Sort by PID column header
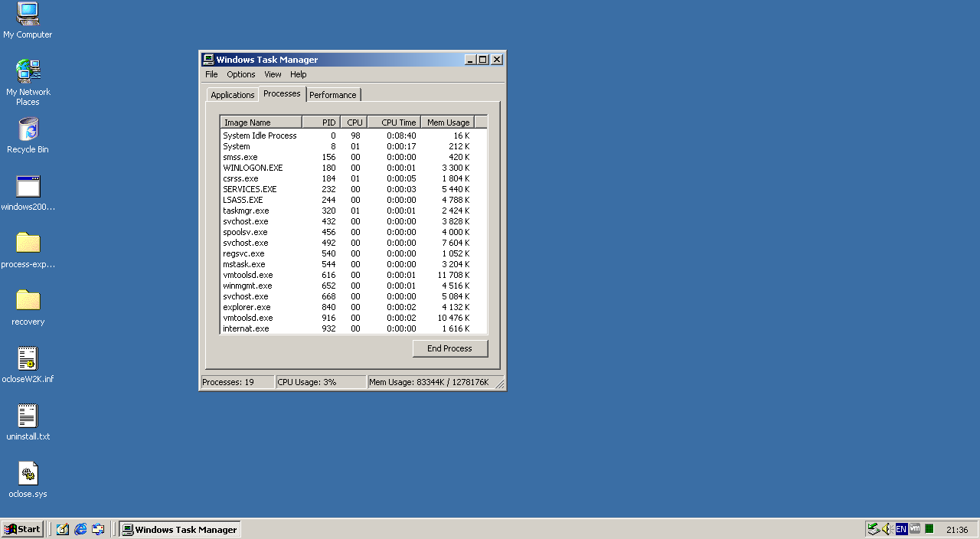 322,122
